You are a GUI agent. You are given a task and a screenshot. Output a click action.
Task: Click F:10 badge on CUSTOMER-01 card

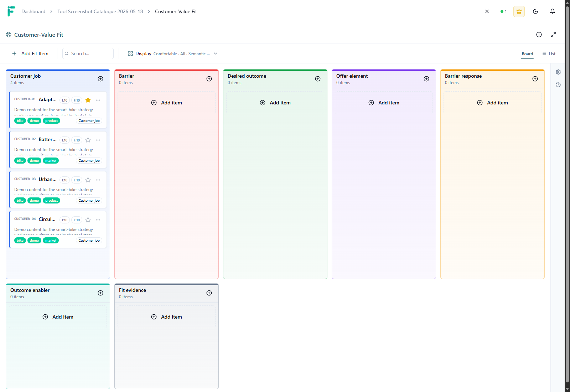[x=77, y=100]
